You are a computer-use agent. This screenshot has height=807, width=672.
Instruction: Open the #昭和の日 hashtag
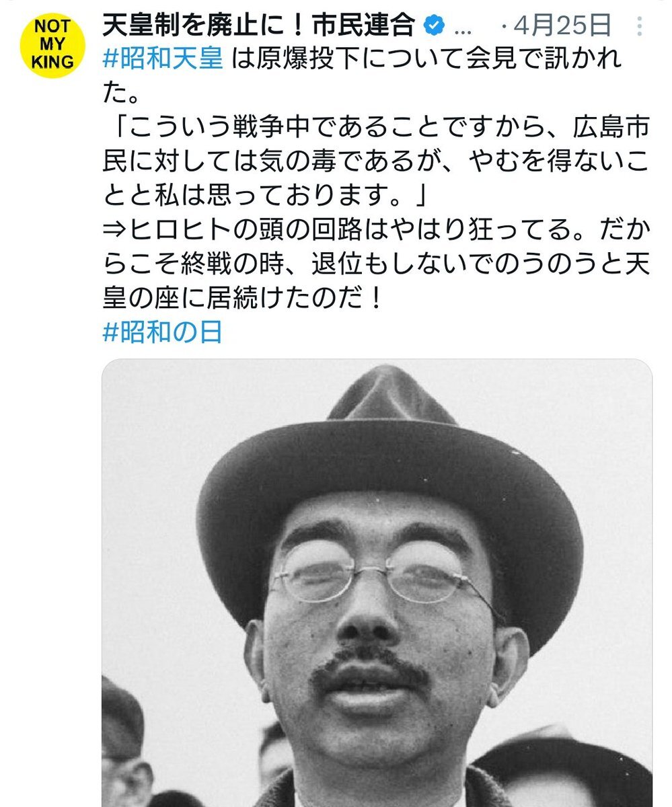tap(162, 330)
